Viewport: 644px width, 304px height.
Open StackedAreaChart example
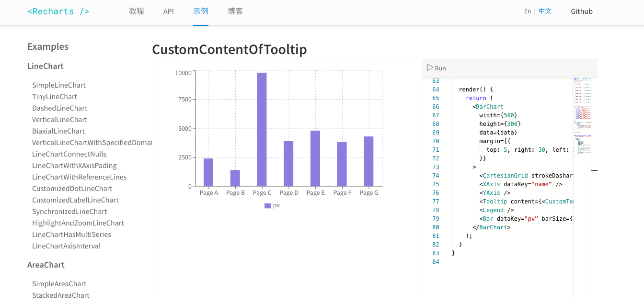point(61,295)
